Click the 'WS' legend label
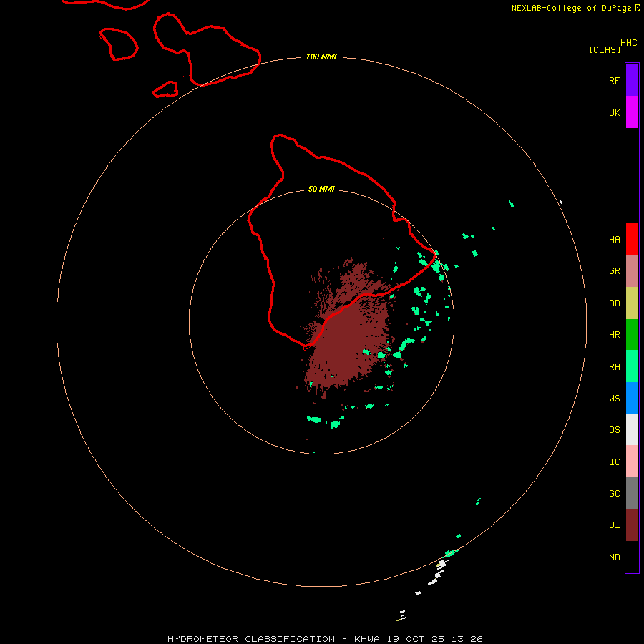Screen dimensions: 644x644 tap(614, 398)
